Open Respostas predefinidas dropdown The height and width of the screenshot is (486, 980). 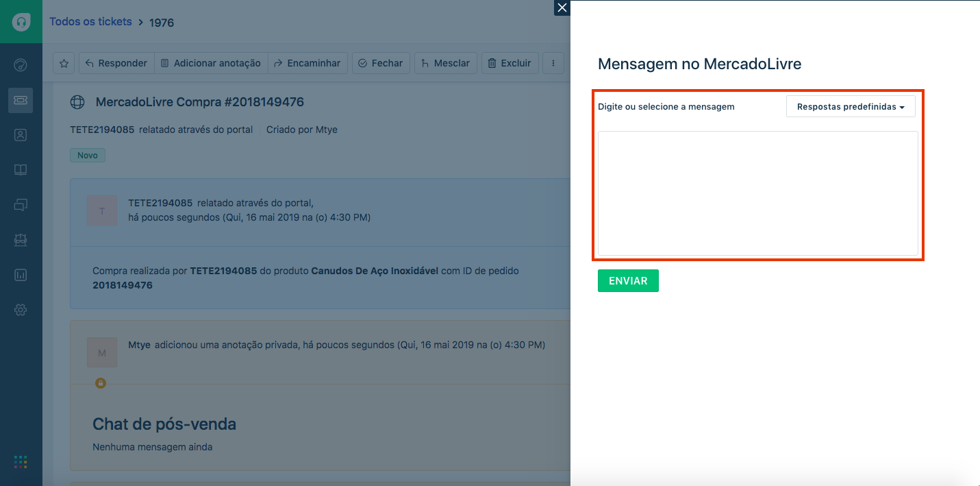(x=851, y=107)
